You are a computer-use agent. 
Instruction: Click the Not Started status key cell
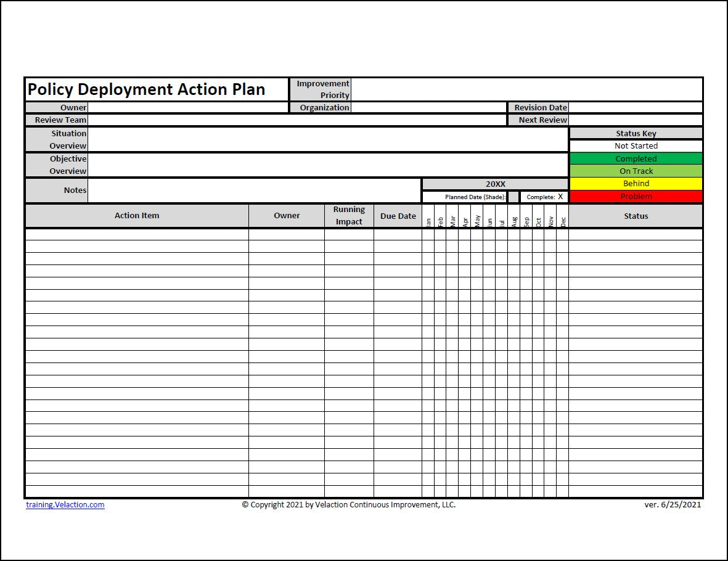click(x=636, y=146)
